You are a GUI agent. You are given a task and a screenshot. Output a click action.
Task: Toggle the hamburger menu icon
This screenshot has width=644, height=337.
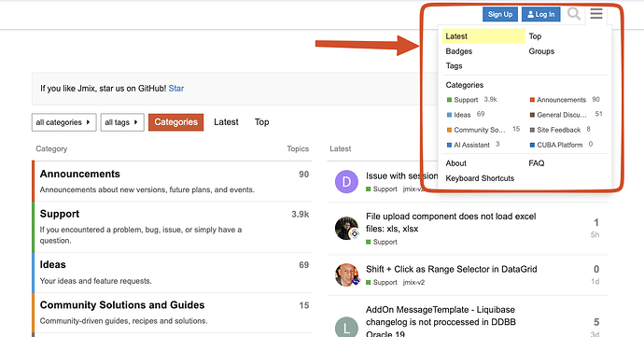point(596,14)
